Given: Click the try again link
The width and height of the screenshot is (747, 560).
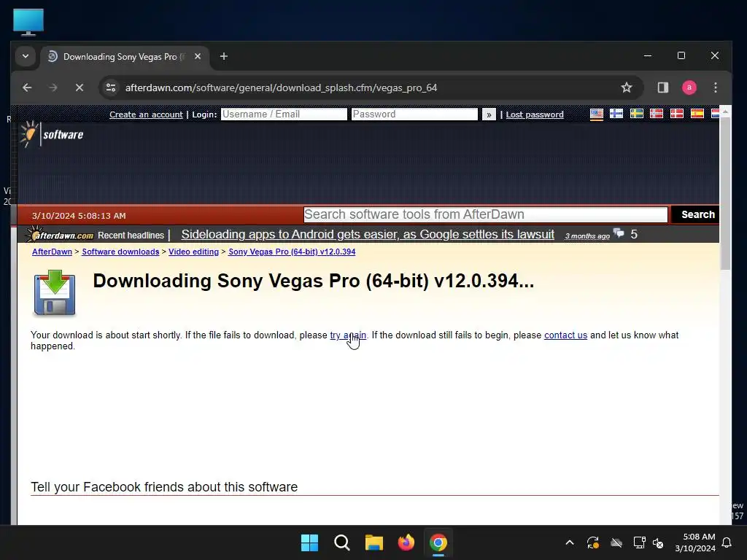Looking at the screenshot, I should tap(348, 335).
